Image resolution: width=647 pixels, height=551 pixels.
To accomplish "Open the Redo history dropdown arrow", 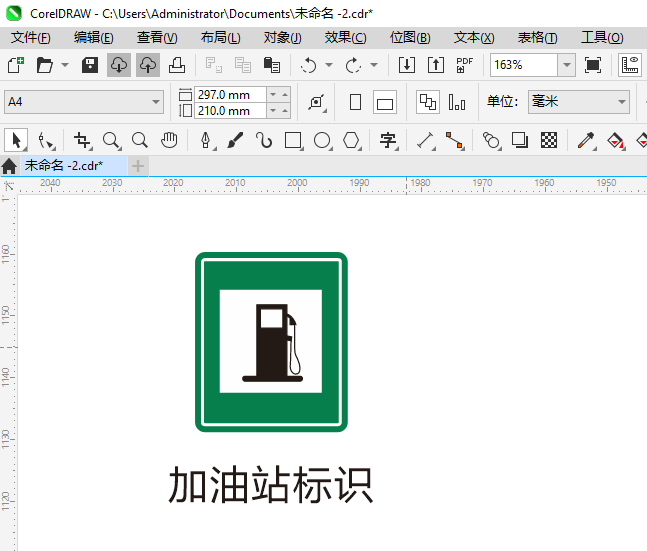I will point(374,65).
